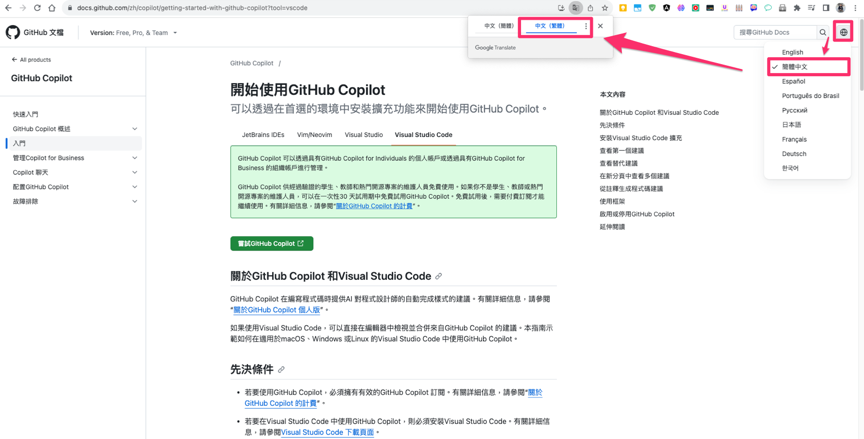Switch to Visual Studio tab

pyautogui.click(x=364, y=134)
